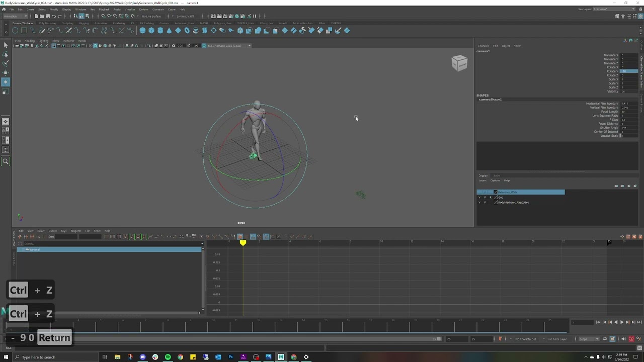Click the yellow current time marker in Graph Editor
This screenshot has width=644, height=362.
(243, 243)
